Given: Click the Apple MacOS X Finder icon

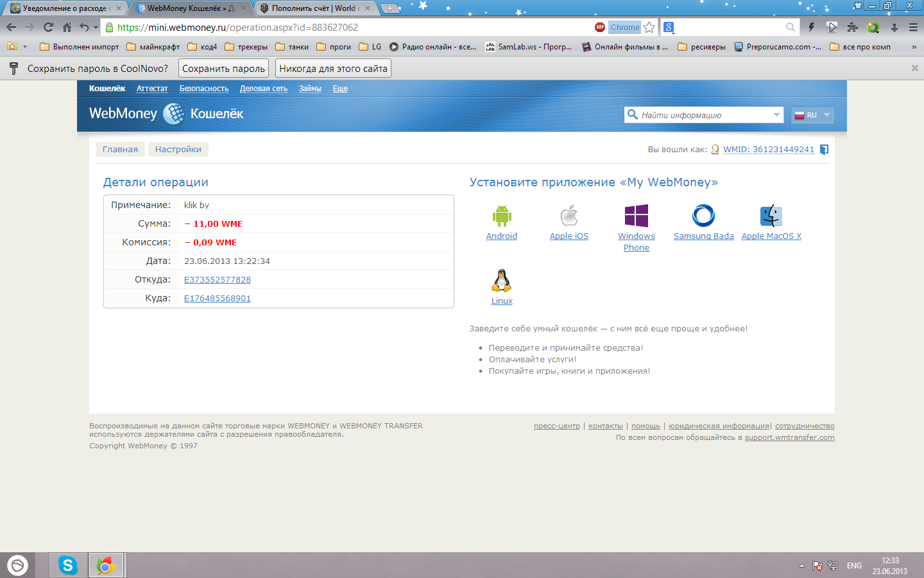Looking at the screenshot, I should click(x=771, y=216).
